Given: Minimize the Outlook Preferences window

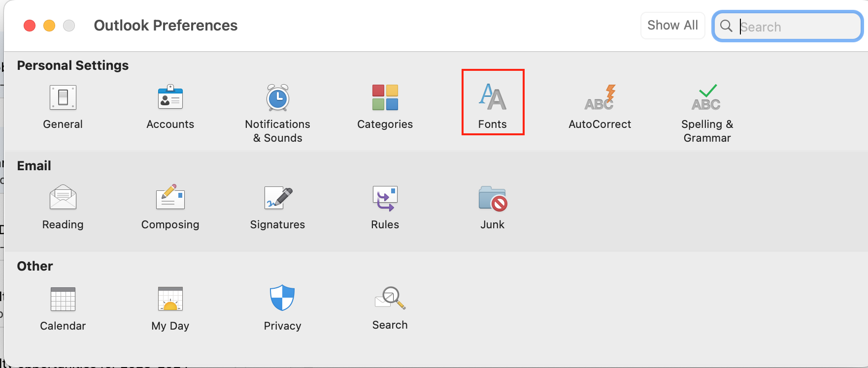Looking at the screenshot, I should tap(49, 26).
